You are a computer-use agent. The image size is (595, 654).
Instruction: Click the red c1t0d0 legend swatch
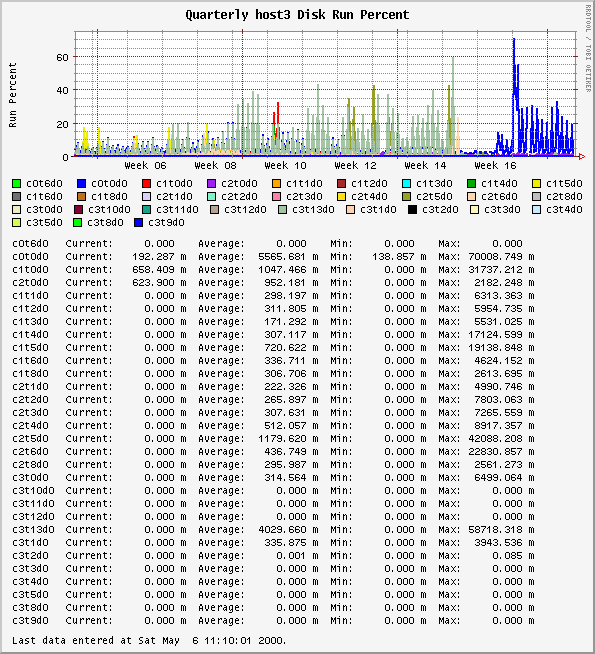coord(147,183)
